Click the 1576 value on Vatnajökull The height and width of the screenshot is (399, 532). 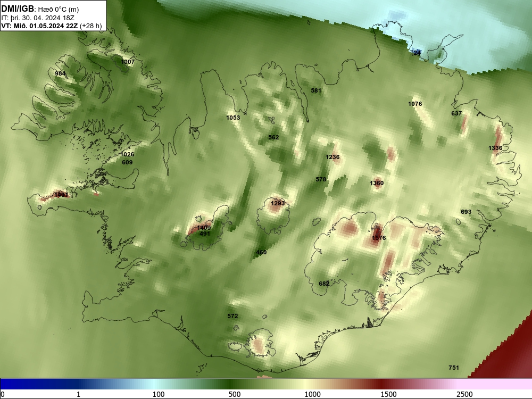(379, 238)
